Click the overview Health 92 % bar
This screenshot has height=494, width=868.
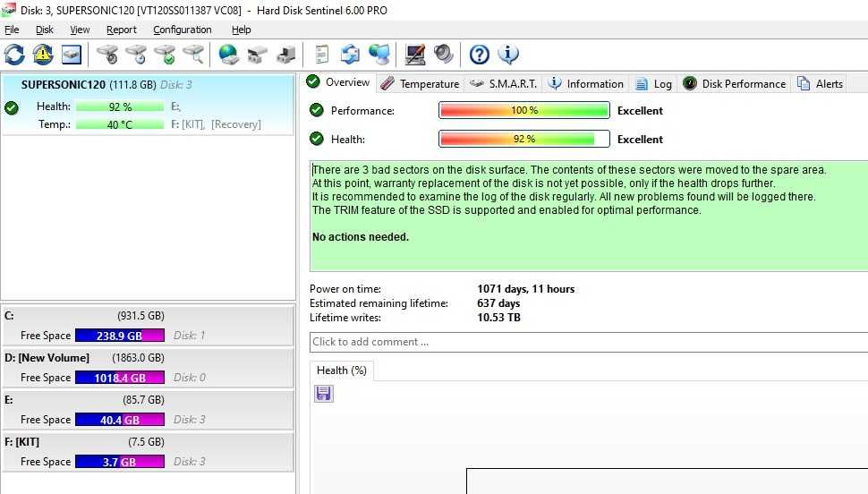point(524,139)
